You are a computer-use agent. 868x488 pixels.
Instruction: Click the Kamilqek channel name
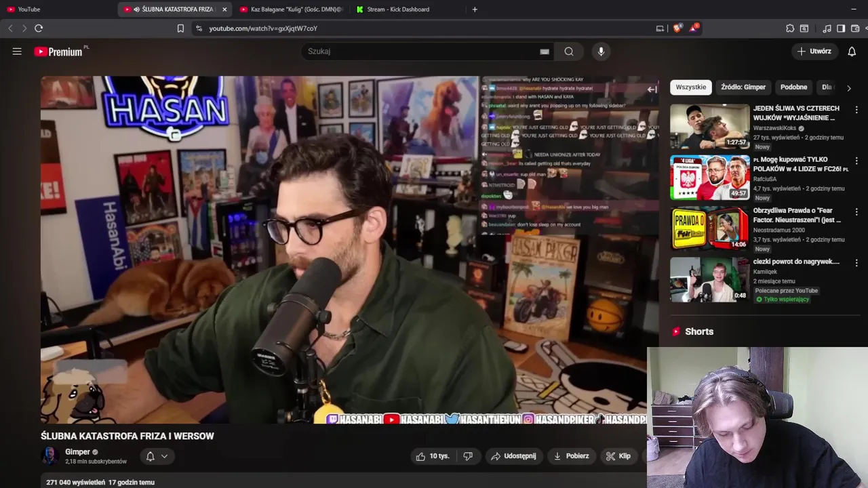(x=766, y=272)
